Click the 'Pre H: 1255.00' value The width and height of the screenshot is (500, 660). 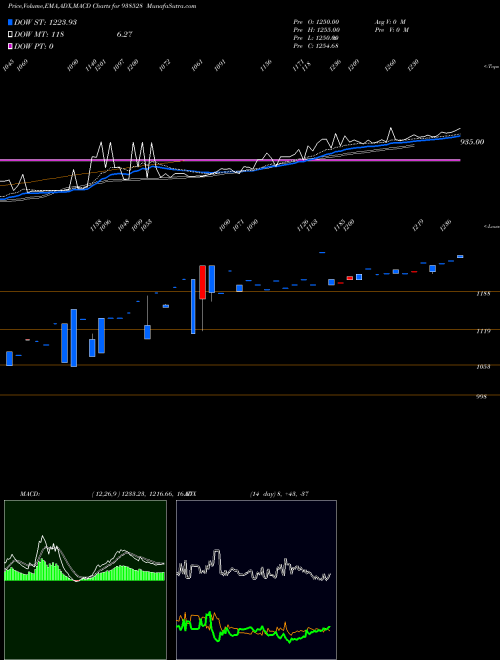316,30
